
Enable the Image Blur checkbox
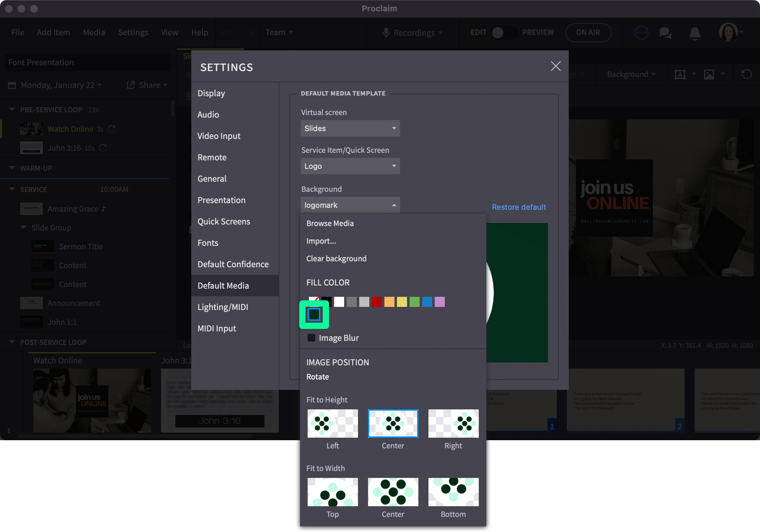pyautogui.click(x=311, y=338)
